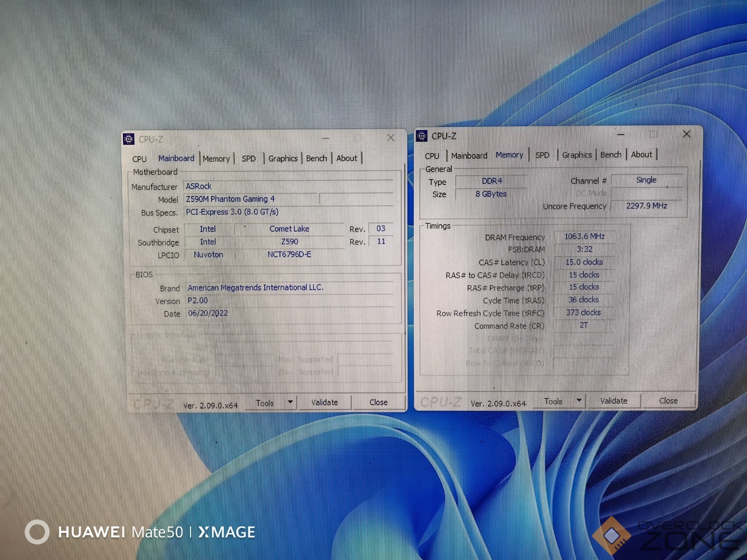Expand the Tools dropdown arrow in the Memory window
The image size is (747, 560).
click(x=579, y=400)
